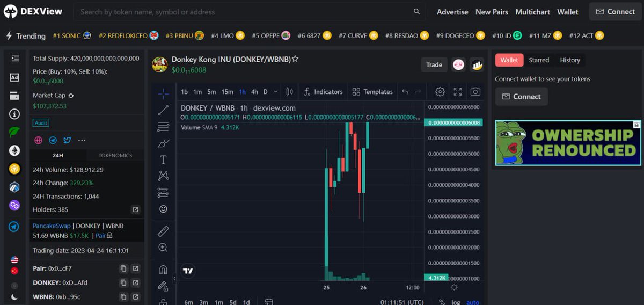Set chart interval to 1b
The height and width of the screenshot is (305, 644).
coord(184,92)
